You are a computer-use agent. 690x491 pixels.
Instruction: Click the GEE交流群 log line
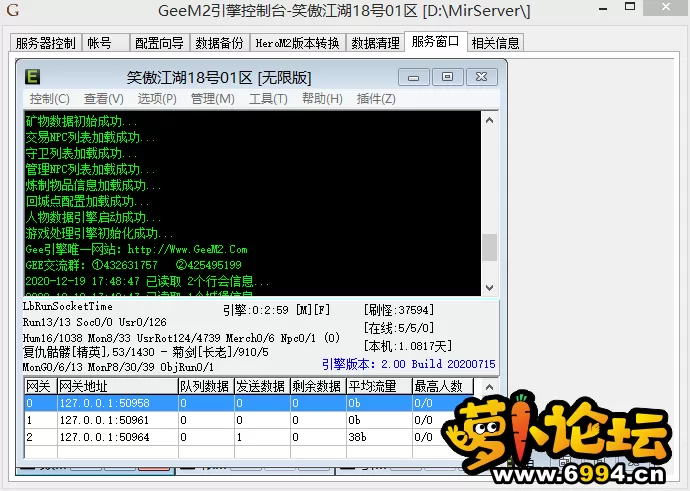coord(133,265)
